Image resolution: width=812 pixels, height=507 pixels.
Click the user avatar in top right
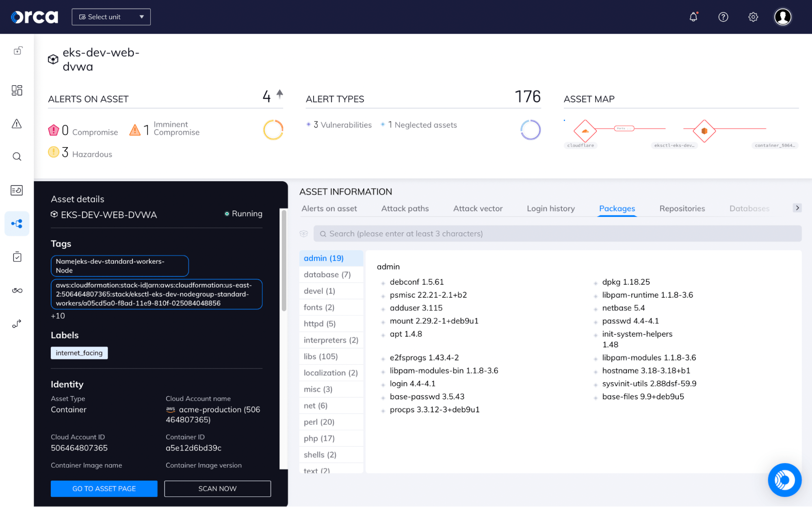(782, 17)
